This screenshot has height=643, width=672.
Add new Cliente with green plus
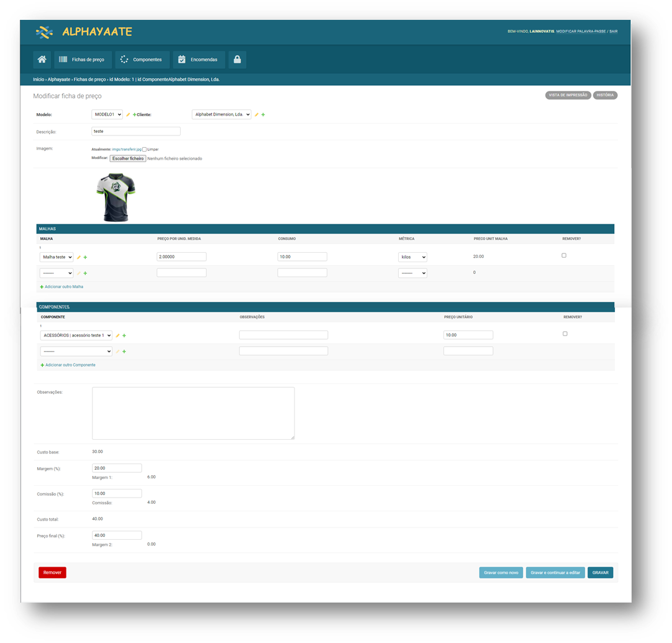click(x=263, y=115)
